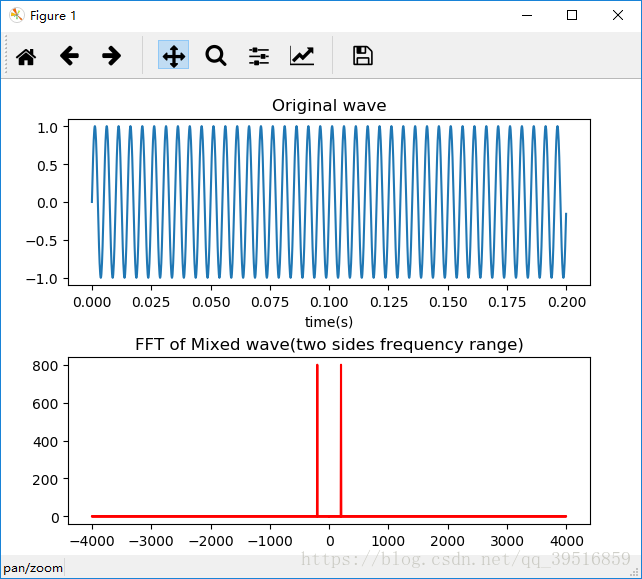Go forward to the next view
This screenshot has height=579, width=642.
[111, 56]
